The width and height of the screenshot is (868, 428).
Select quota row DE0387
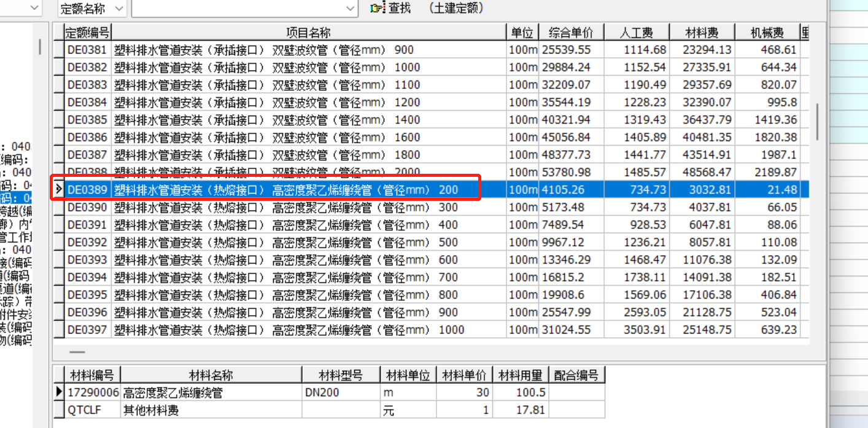pos(432,155)
